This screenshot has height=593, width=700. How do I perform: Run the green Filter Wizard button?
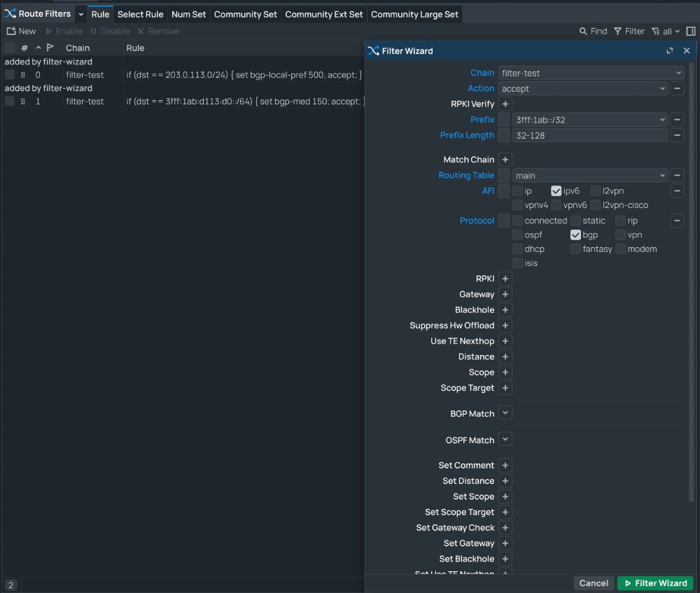[x=655, y=583]
